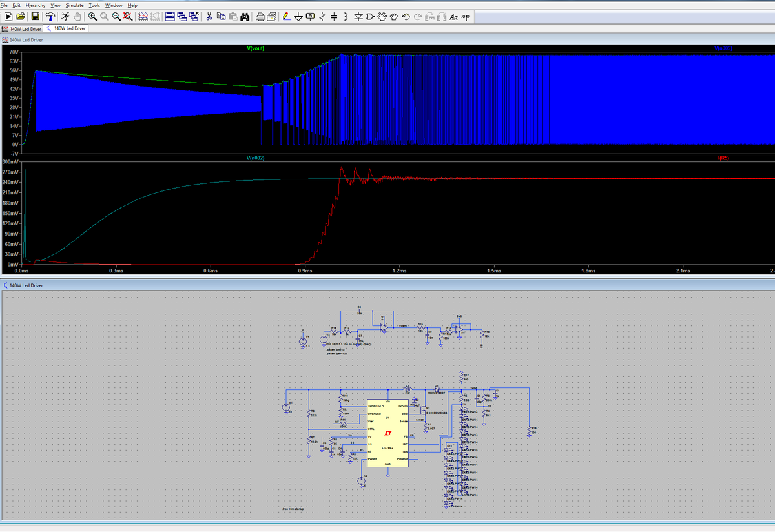Switch to the schematic 140W Led Driver tab
Screen dimensions: 775x532
pyautogui.click(x=66, y=28)
